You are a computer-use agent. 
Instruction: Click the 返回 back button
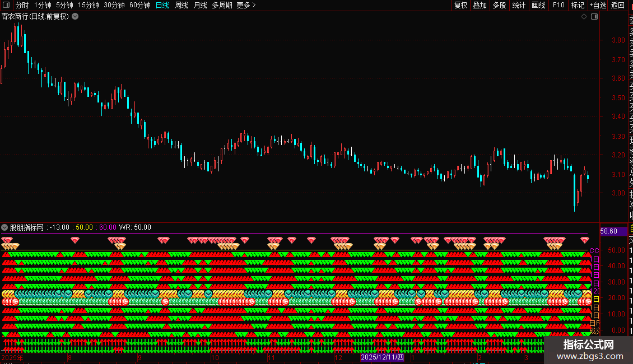(618, 5)
